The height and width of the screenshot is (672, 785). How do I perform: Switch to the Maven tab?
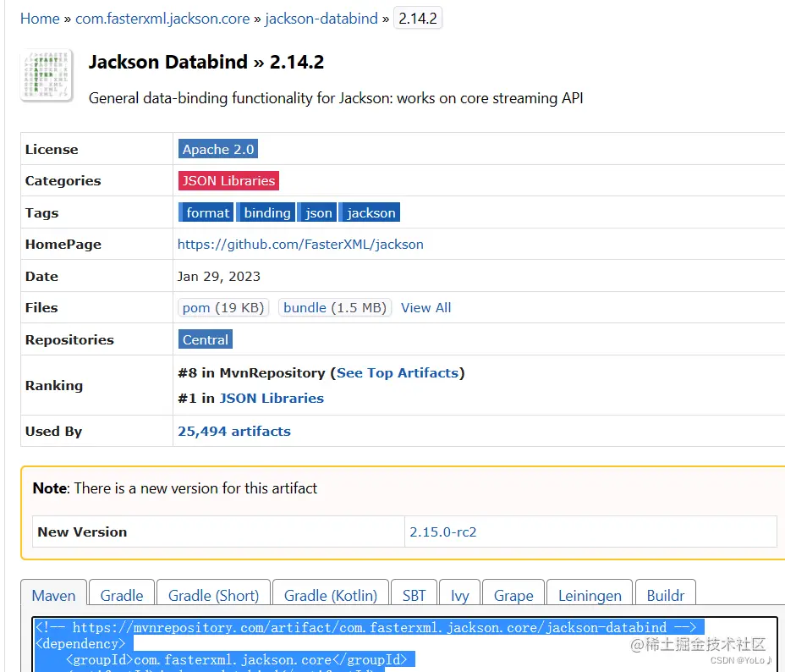coord(53,595)
